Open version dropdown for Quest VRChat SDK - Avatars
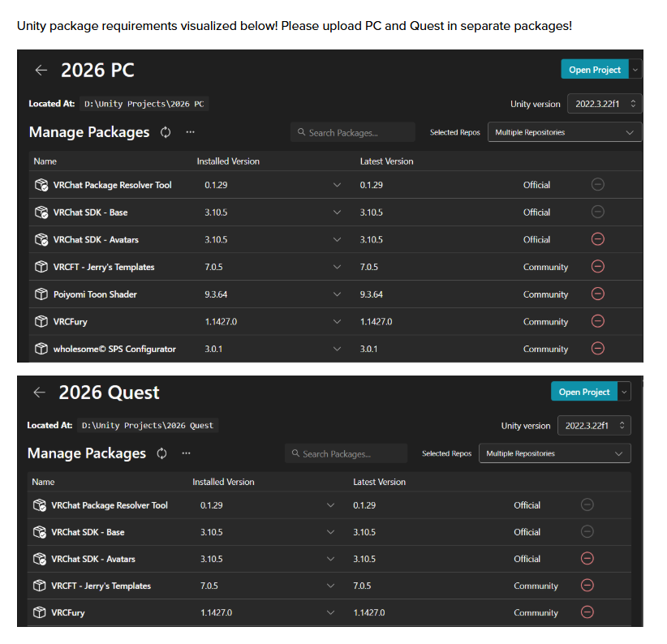This screenshot has width=667, height=644. [x=330, y=559]
